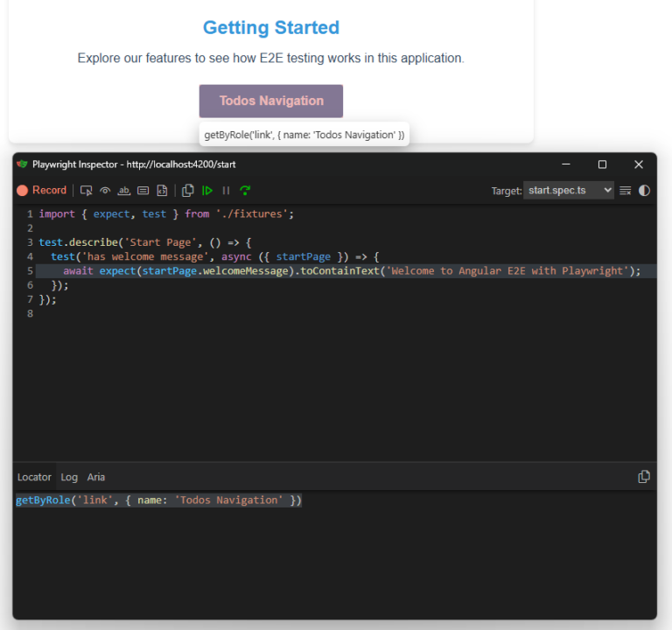Image resolution: width=672 pixels, height=630 pixels.
Task: Click the 'Target:' label
Action: pyautogui.click(x=507, y=191)
